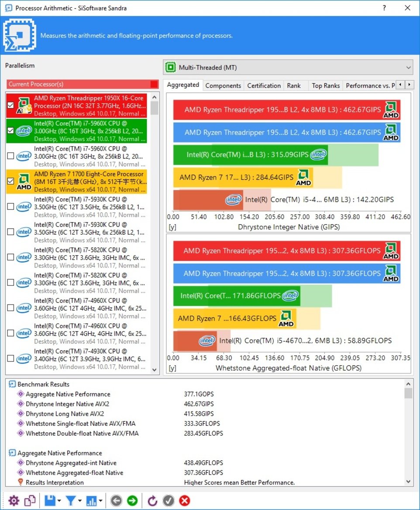Click the blue Threadripper 307.36GFLOPS bar
420x510 pixels.
pyautogui.click(x=286, y=274)
